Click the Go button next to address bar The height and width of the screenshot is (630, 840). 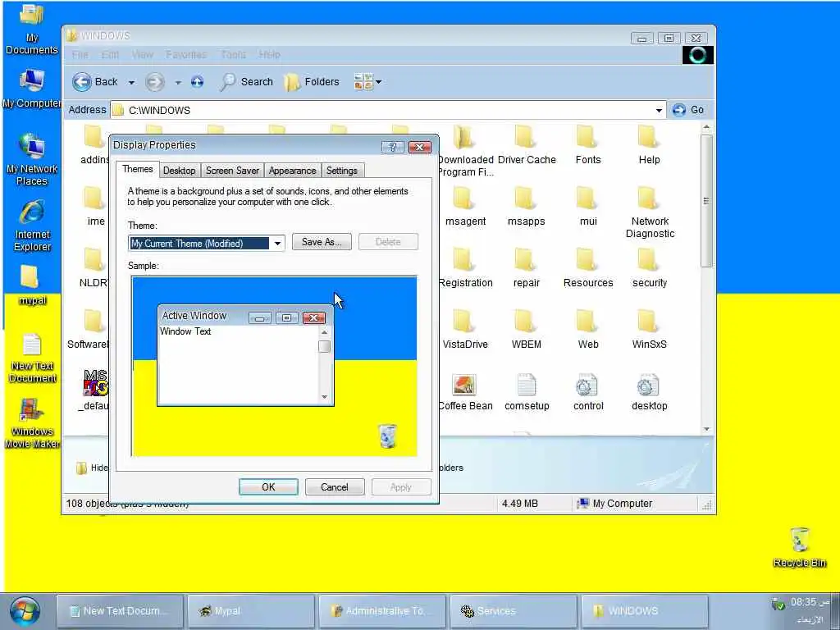688,110
